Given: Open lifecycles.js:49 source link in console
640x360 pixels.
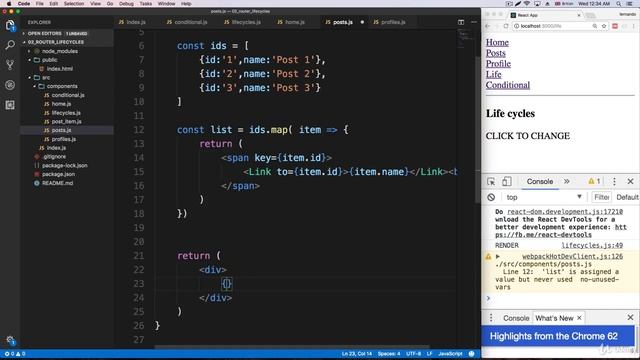Looking at the screenshot, I should [x=592, y=245].
